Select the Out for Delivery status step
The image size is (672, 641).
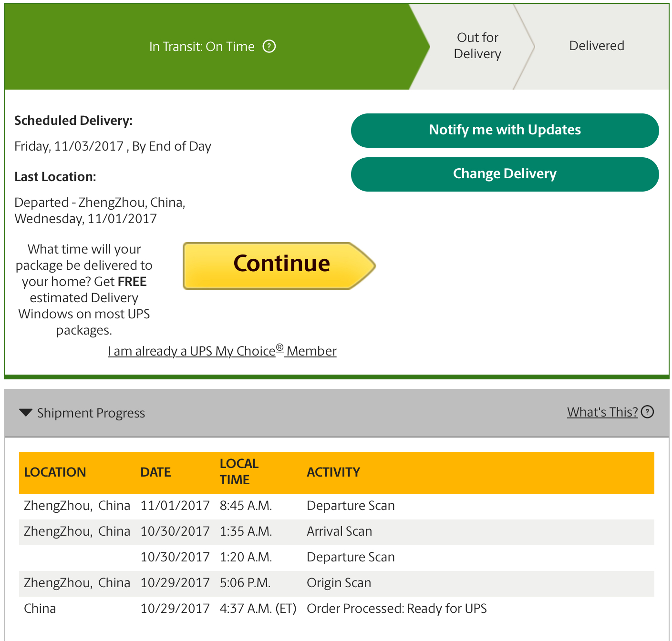(x=477, y=46)
